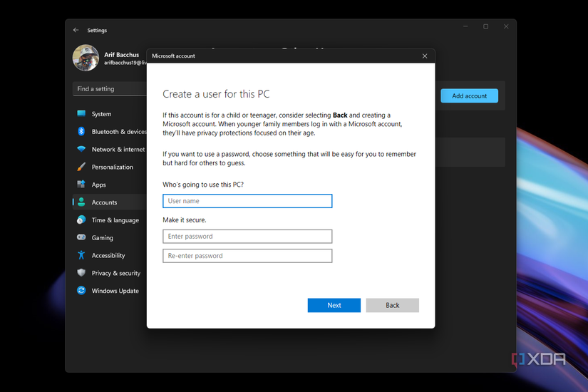Screen dimensions: 588x392
Task: Click the Personalization paintbrush icon
Action: point(81,167)
